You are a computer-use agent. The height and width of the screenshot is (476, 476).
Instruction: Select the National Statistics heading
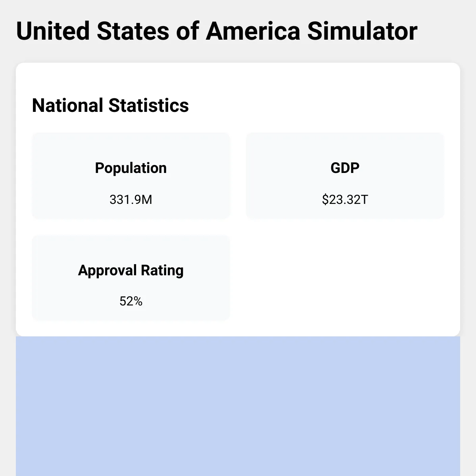pos(110,106)
